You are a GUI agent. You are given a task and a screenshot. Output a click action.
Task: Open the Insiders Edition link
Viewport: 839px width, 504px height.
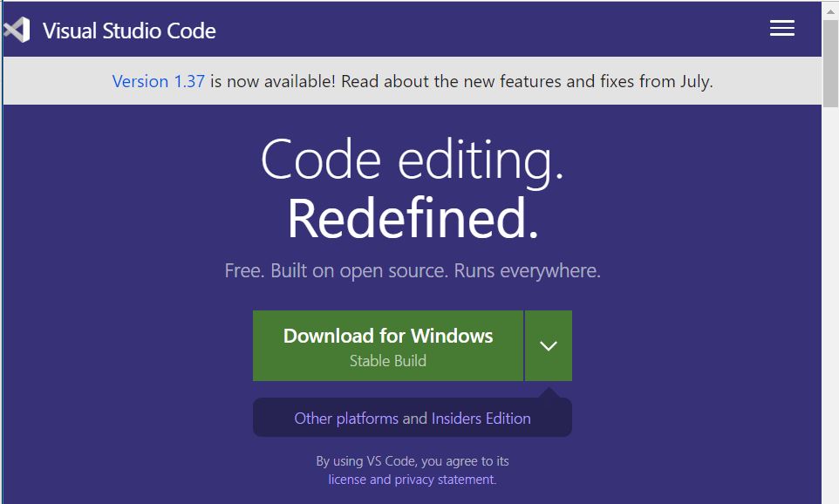click(481, 418)
